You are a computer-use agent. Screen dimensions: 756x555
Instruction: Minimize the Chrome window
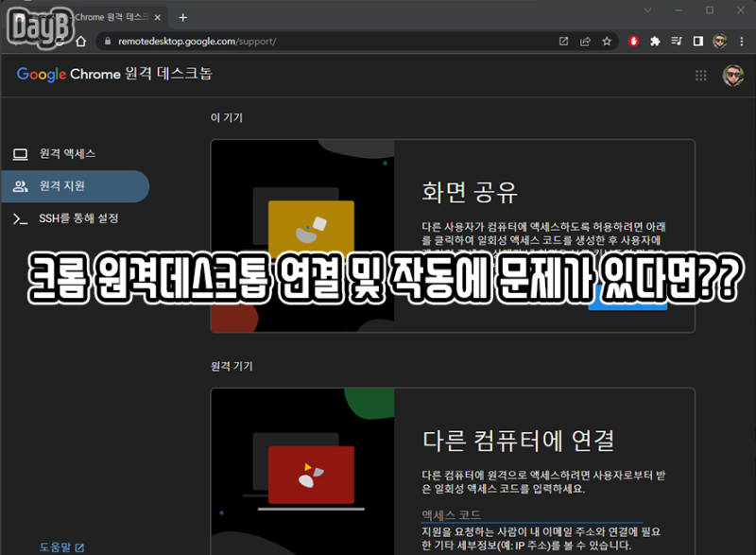coord(679,10)
